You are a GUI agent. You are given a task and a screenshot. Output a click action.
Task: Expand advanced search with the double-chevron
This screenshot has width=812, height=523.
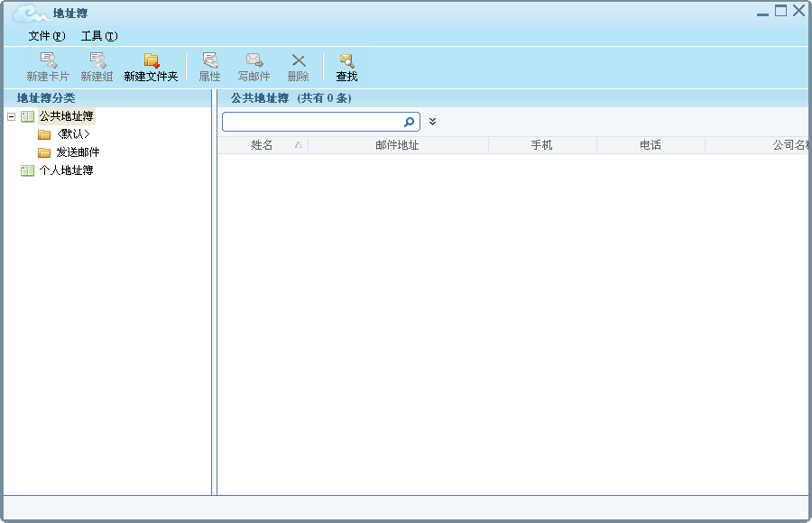tap(432, 120)
